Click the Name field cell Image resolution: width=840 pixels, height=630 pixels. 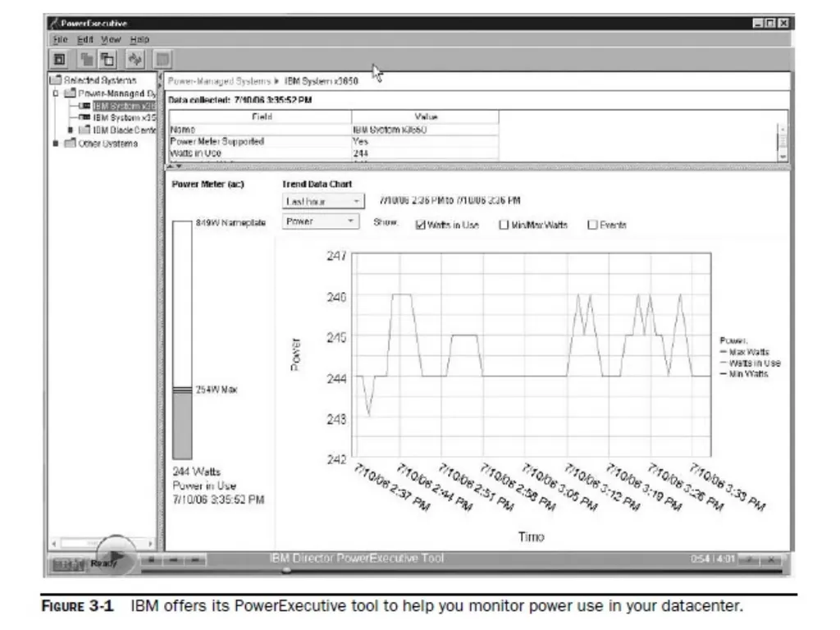(x=260, y=129)
